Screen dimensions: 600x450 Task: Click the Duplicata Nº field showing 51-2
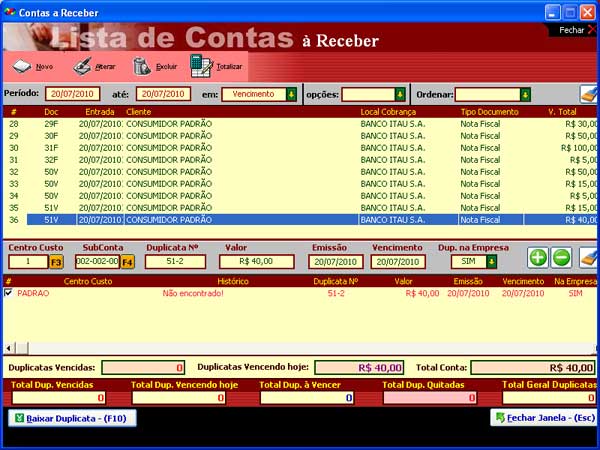pyautogui.click(x=175, y=262)
